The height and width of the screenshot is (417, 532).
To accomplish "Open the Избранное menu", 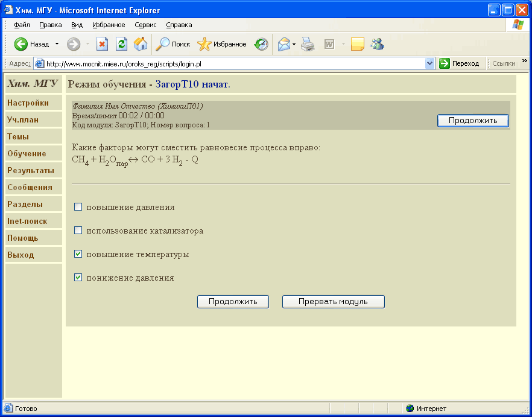I will click(109, 25).
